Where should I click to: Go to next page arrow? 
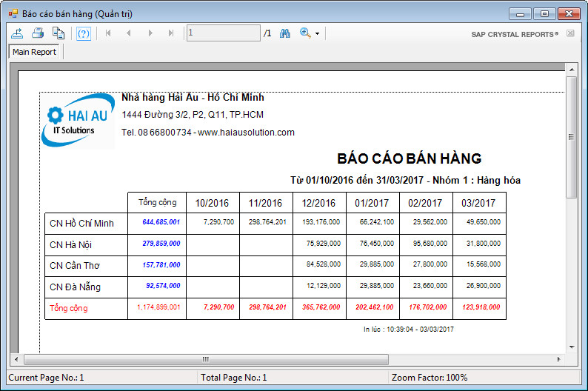[x=150, y=33]
